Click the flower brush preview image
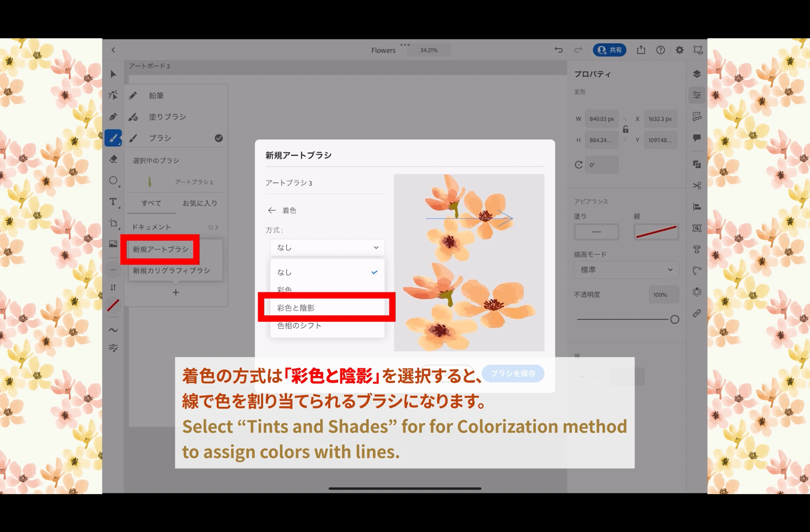 [x=469, y=262]
